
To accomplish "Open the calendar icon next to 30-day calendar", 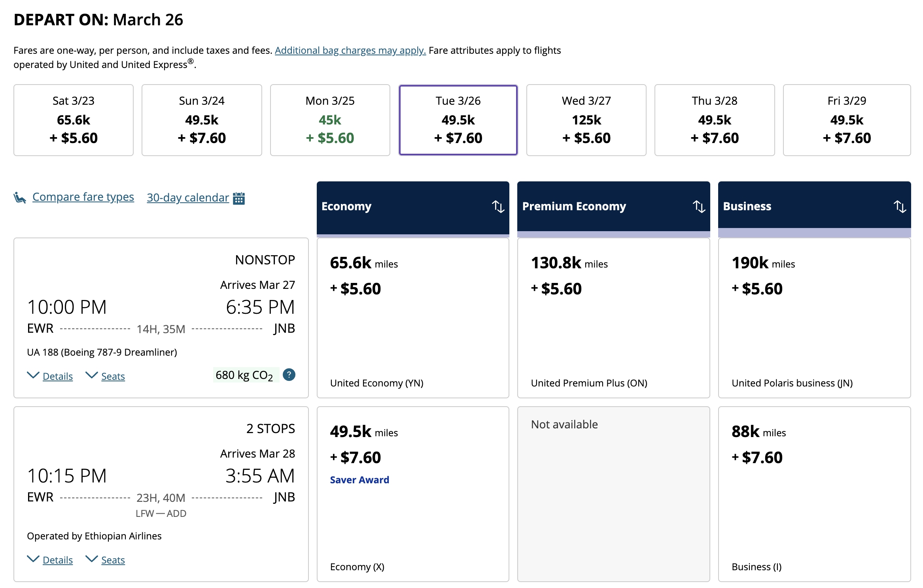I will (239, 198).
